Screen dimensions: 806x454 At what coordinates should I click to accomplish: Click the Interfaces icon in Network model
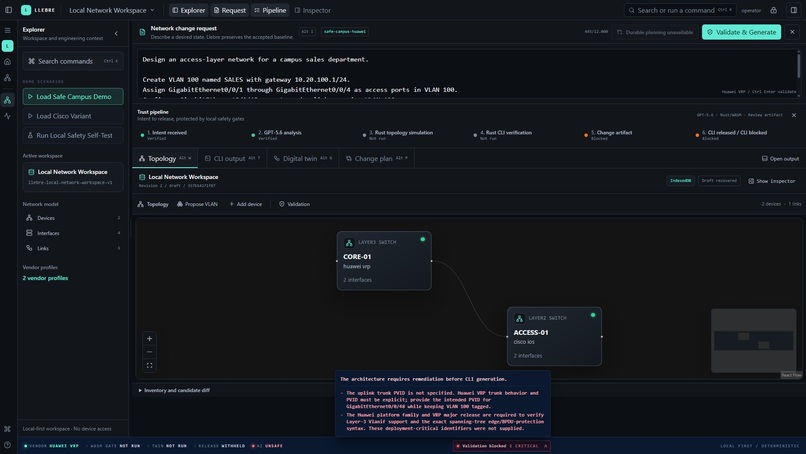click(x=29, y=233)
